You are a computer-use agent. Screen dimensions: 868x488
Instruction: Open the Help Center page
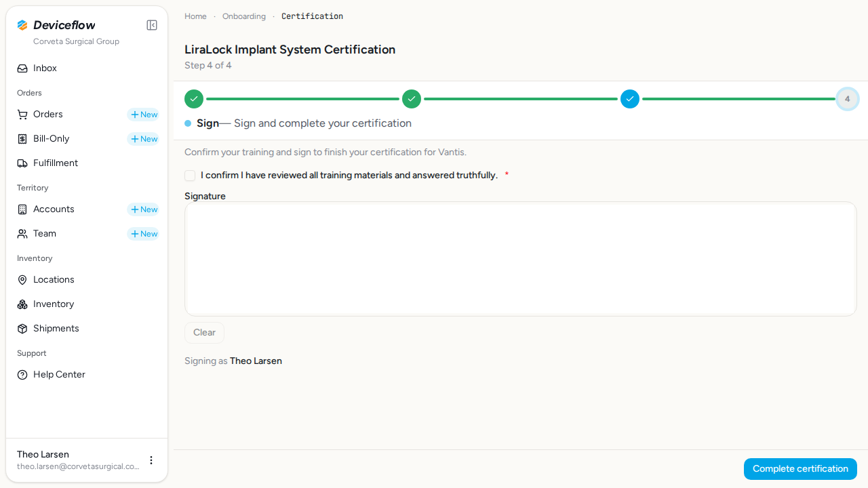pos(87,375)
